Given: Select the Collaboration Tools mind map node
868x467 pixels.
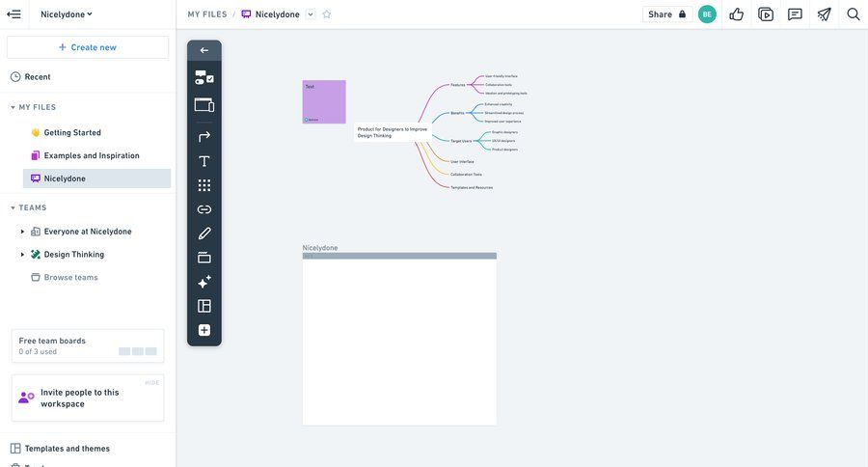Looking at the screenshot, I should 466,175.
